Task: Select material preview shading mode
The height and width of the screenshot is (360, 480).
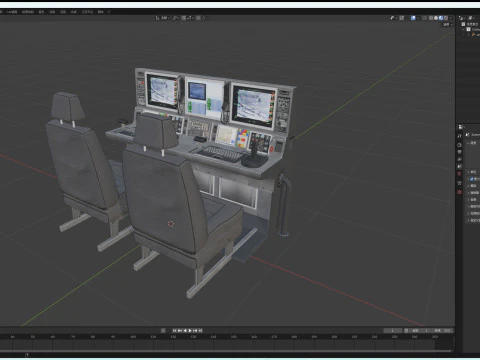Action: pos(441,18)
